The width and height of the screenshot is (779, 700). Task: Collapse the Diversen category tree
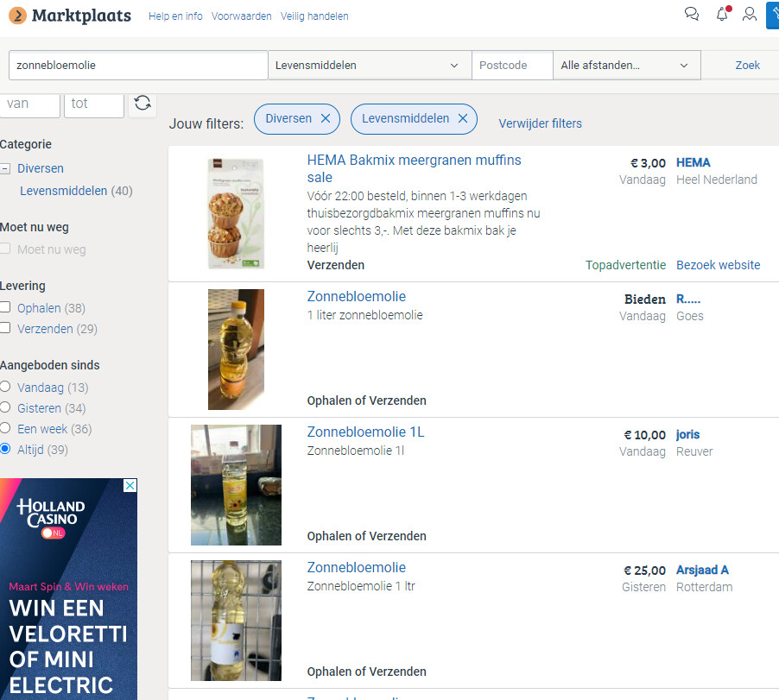pos(5,169)
